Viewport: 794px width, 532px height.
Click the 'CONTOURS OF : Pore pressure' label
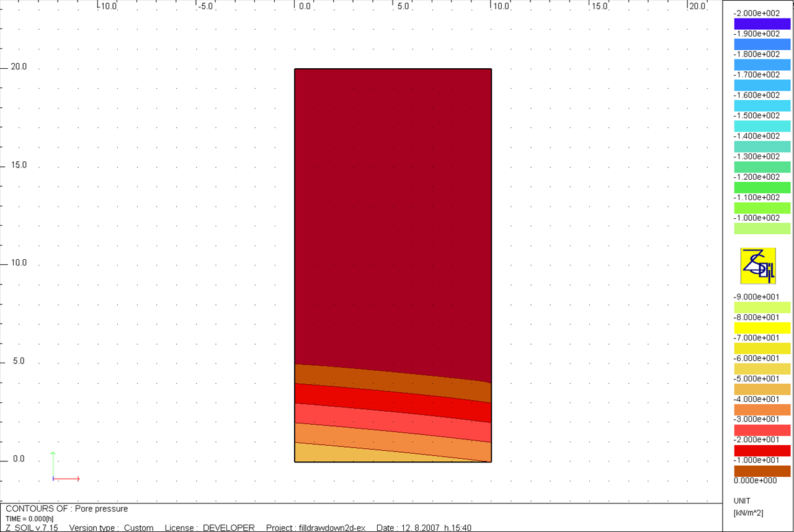click(x=67, y=509)
